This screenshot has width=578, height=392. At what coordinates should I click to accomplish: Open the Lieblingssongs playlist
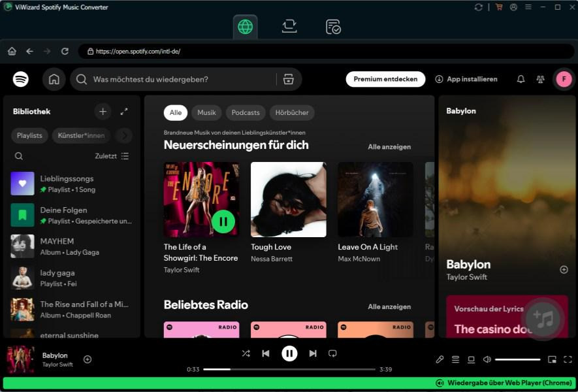(72, 184)
